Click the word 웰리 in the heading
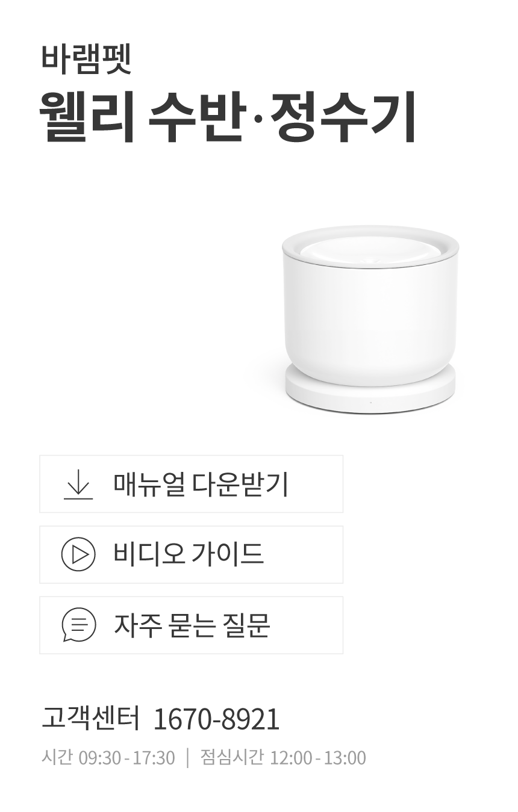The image size is (518, 812). (88, 117)
